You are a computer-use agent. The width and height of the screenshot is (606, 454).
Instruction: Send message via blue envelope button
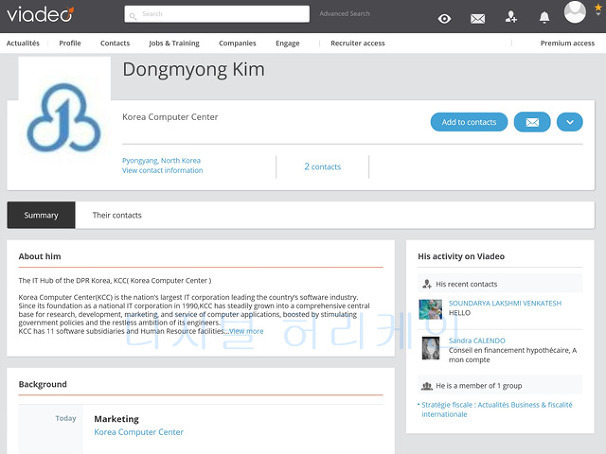(x=532, y=122)
